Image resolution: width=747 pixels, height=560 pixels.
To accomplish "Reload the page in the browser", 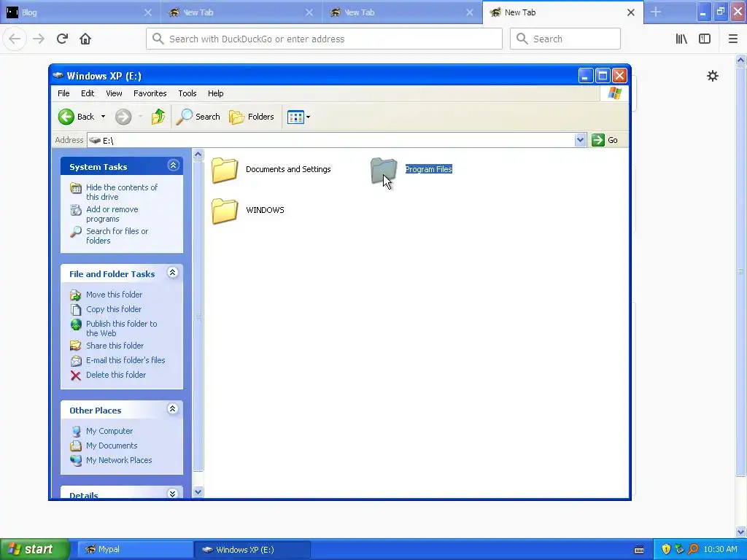I will pos(62,39).
